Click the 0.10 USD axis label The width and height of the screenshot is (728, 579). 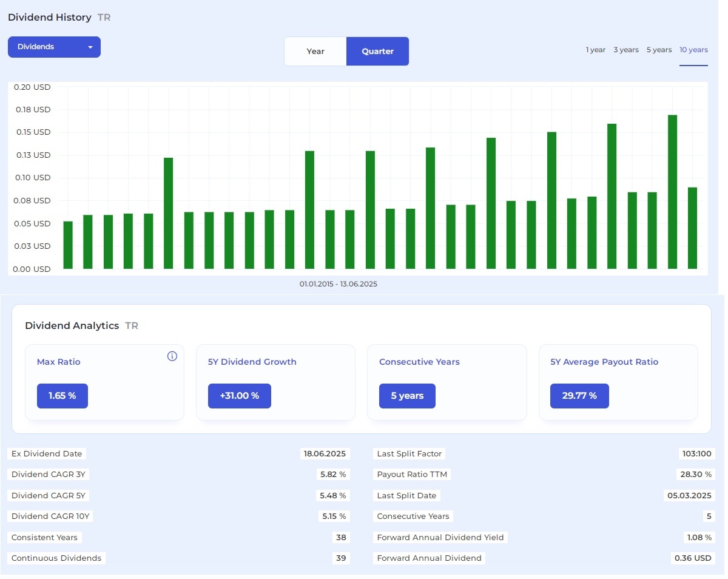pos(32,178)
